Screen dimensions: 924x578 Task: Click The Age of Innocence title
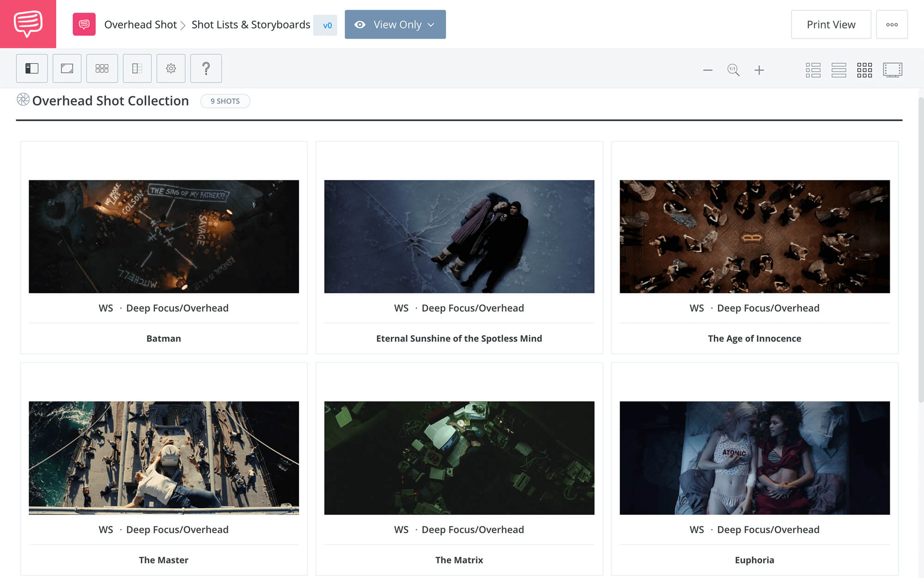tap(754, 338)
